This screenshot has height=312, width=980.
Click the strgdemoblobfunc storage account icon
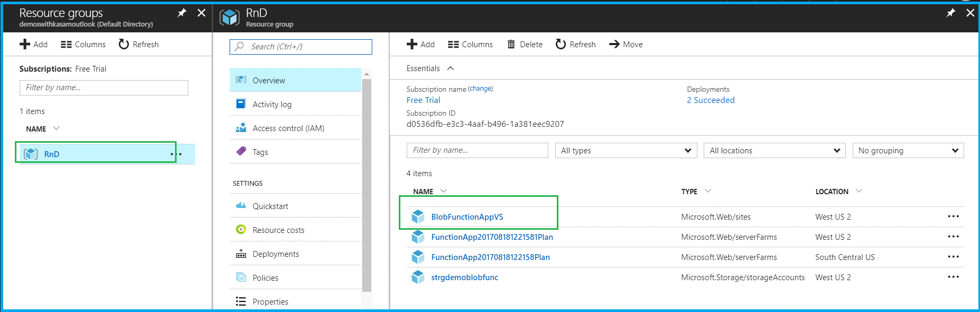(418, 277)
